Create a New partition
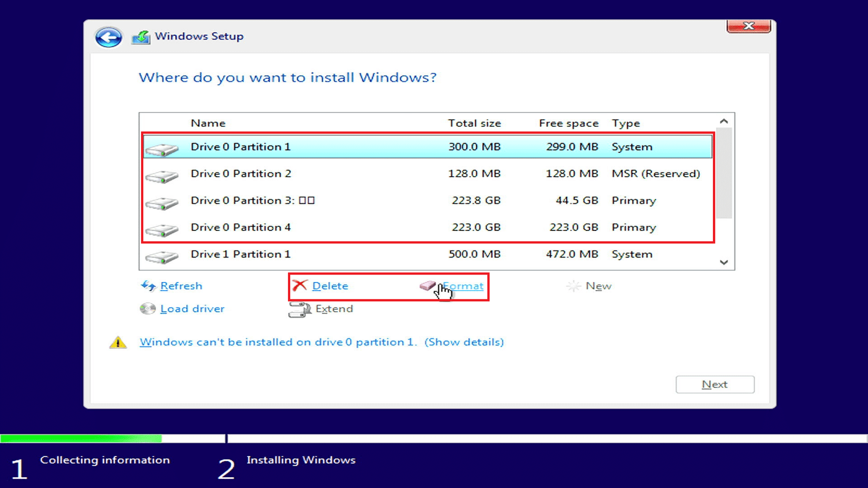The width and height of the screenshot is (868, 488). click(x=598, y=286)
